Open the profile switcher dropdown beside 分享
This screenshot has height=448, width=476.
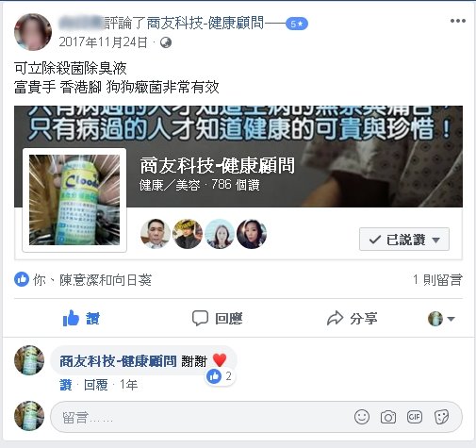click(441, 319)
